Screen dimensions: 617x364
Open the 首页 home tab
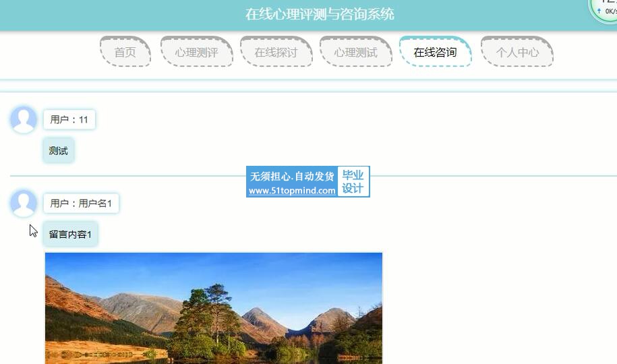click(x=125, y=53)
